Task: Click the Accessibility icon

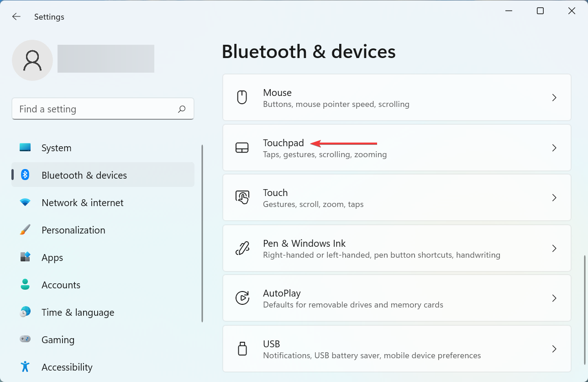Action: click(x=24, y=367)
